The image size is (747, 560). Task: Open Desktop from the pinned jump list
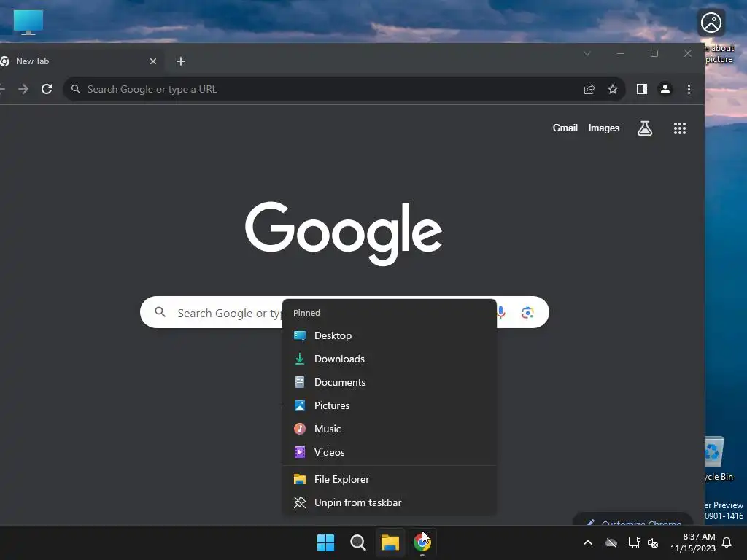point(390,335)
